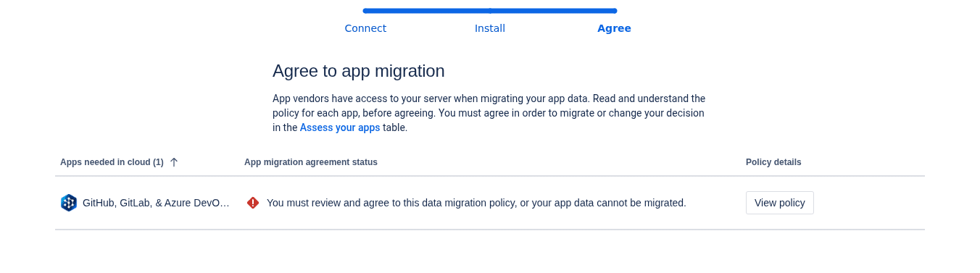Go to the Install step
980x273 pixels.
(490, 28)
